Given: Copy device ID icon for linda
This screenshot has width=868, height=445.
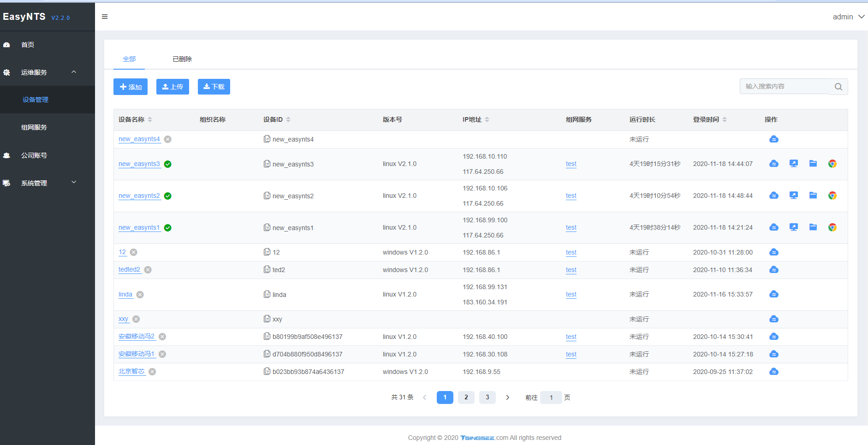Looking at the screenshot, I should tap(267, 294).
